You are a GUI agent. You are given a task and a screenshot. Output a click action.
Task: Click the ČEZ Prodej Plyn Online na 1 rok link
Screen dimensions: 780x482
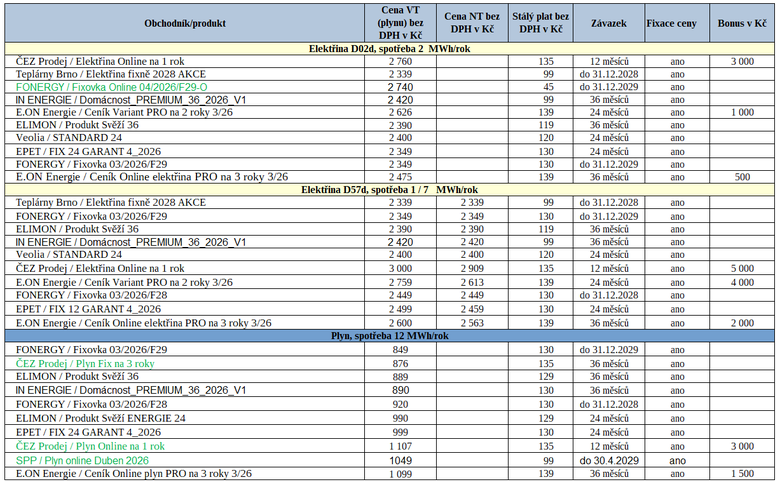(x=90, y=445)
